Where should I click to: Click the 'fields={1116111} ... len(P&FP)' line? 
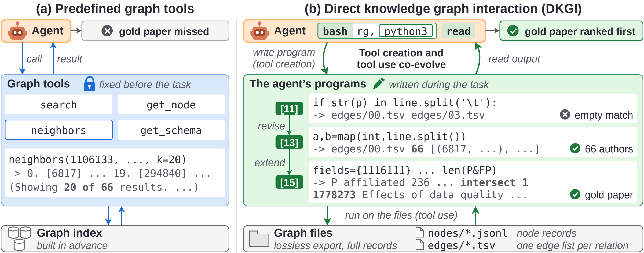click(x=405, y=170)
